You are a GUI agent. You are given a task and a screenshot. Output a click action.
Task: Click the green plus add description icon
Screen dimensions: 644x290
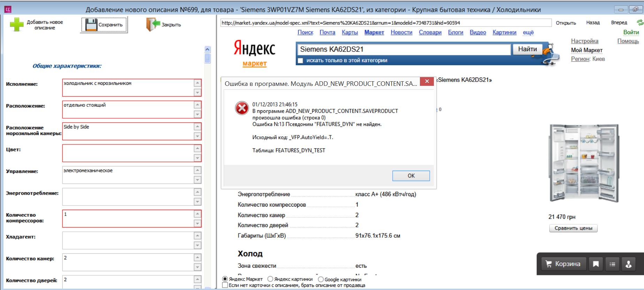coord(16,25)
